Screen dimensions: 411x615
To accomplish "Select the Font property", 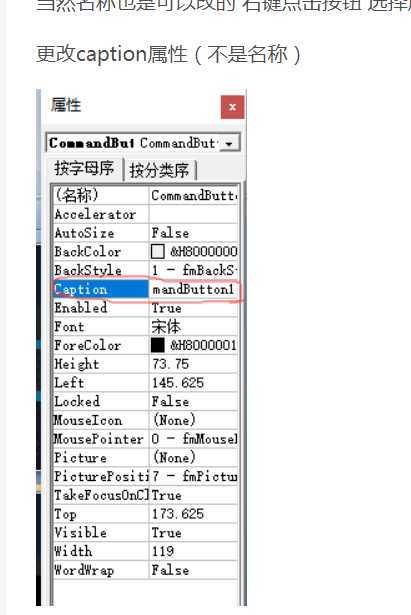I will [x=101, y=326].
